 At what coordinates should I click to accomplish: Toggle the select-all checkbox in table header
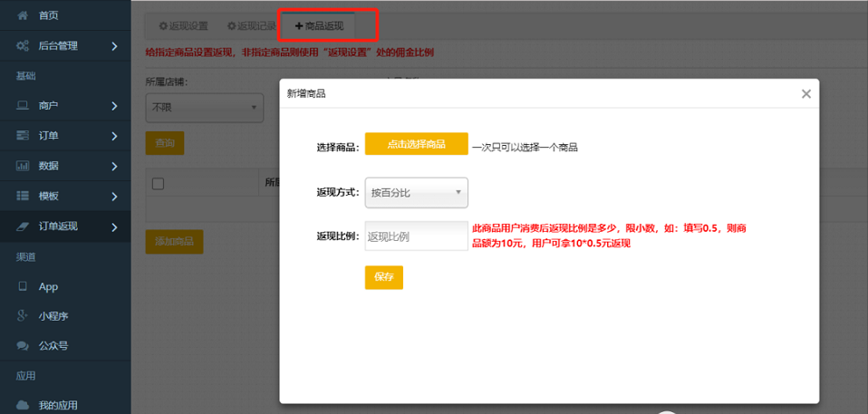[x=159, y=184]
